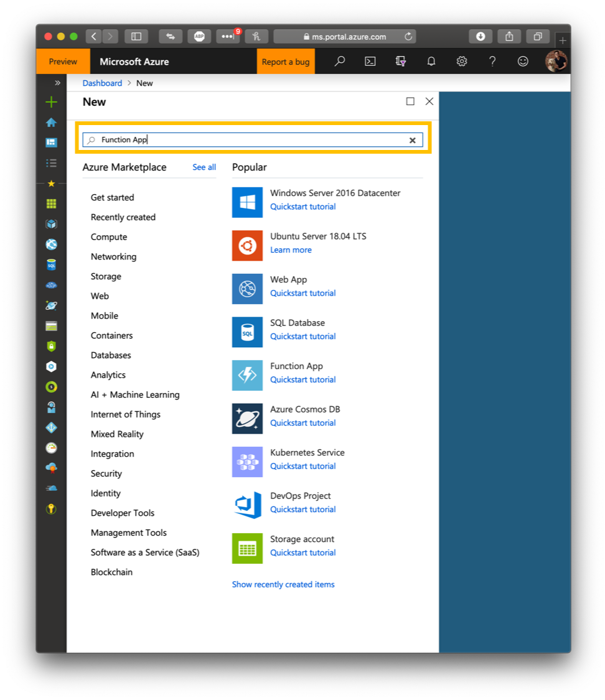The height and width of the screenshot is (700, 605).
Task: Open the Safari new tab plus button
Action: tap(563, 40)
